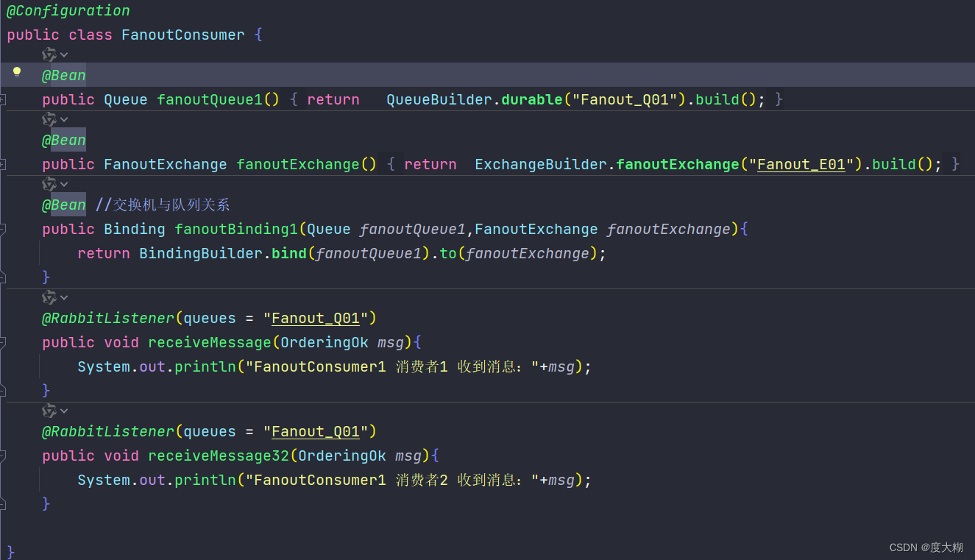
Task: Click "Fanout_Q01" in the second RabbitListener
Action: click(x=316, y=431)
